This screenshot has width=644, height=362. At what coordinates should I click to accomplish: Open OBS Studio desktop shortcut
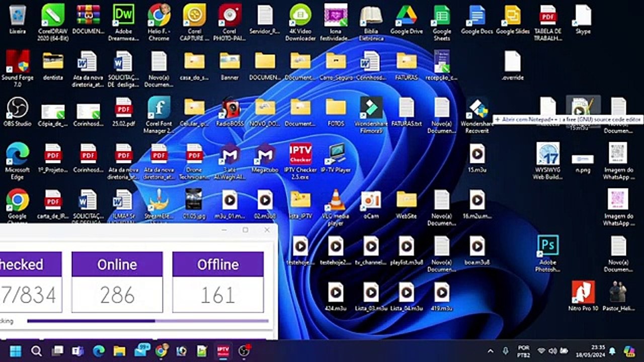click(18, 112)
